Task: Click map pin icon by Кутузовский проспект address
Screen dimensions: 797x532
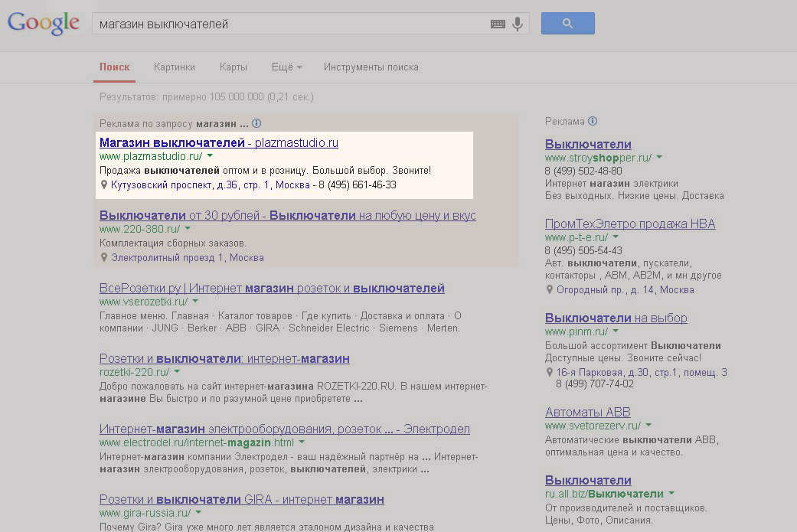Action: click(103, 185)
